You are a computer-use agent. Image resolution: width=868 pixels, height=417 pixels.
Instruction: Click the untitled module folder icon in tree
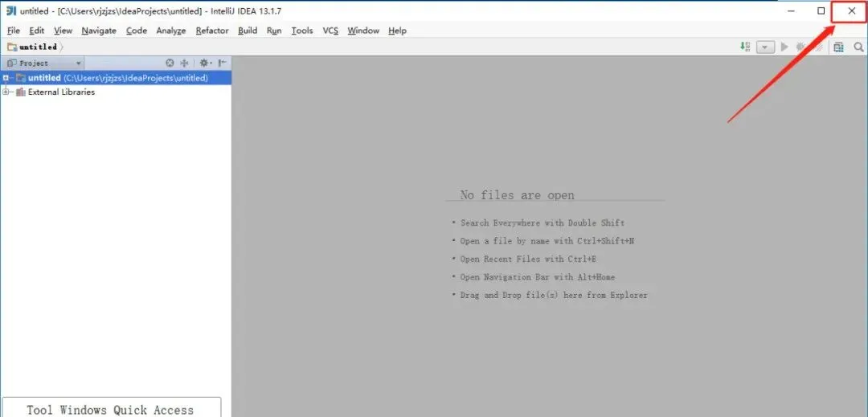[21, 78]
